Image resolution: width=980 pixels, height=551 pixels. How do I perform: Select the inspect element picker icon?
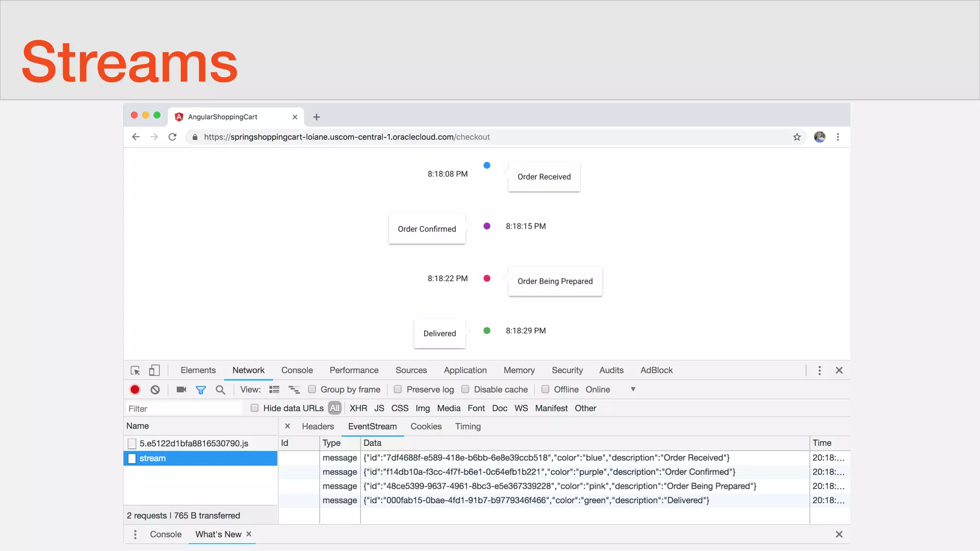click(135, 370)
